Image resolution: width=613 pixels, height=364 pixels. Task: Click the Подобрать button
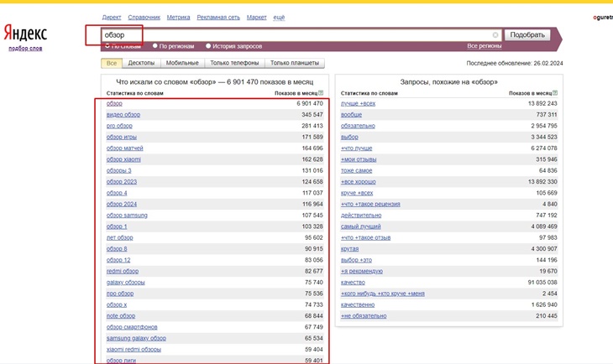point(527,34)
